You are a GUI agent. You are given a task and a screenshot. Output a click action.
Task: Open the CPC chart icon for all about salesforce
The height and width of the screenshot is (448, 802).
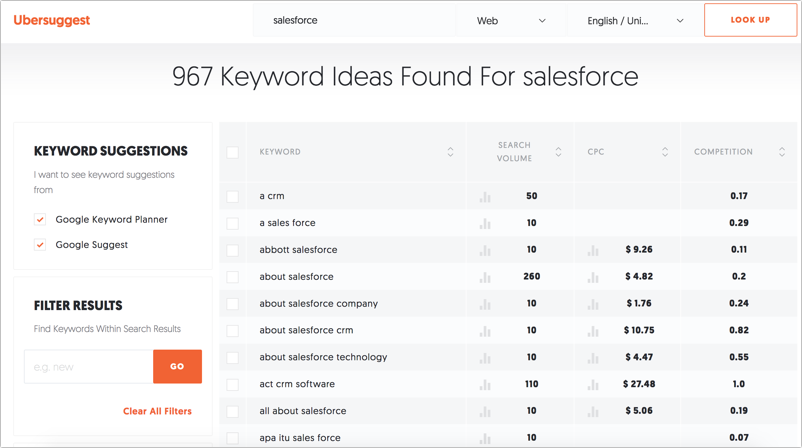tap(593, 412)
